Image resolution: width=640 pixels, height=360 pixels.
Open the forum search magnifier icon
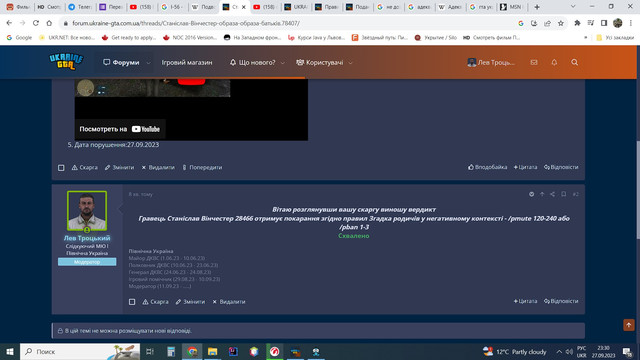(575, 62)
